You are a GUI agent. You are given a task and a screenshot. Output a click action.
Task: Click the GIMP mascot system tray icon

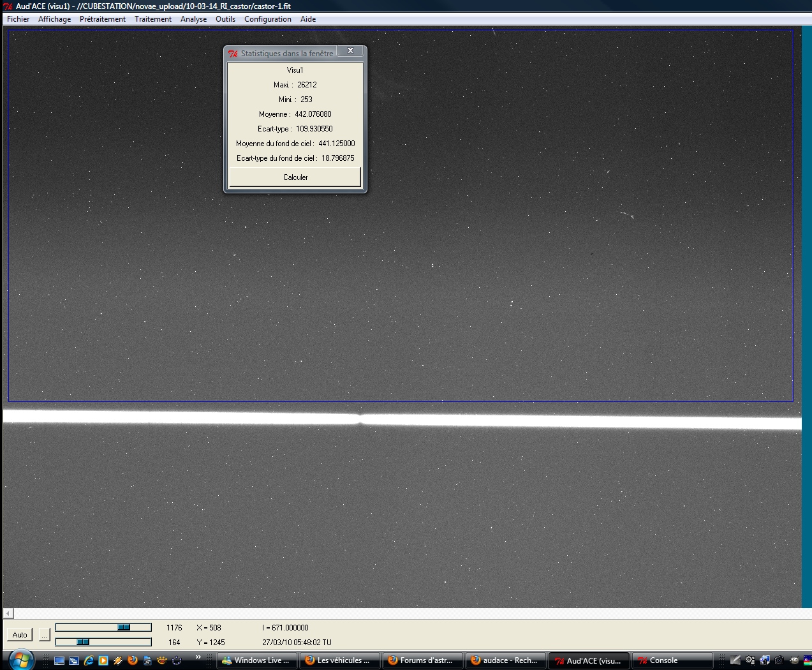pos(794,660)
